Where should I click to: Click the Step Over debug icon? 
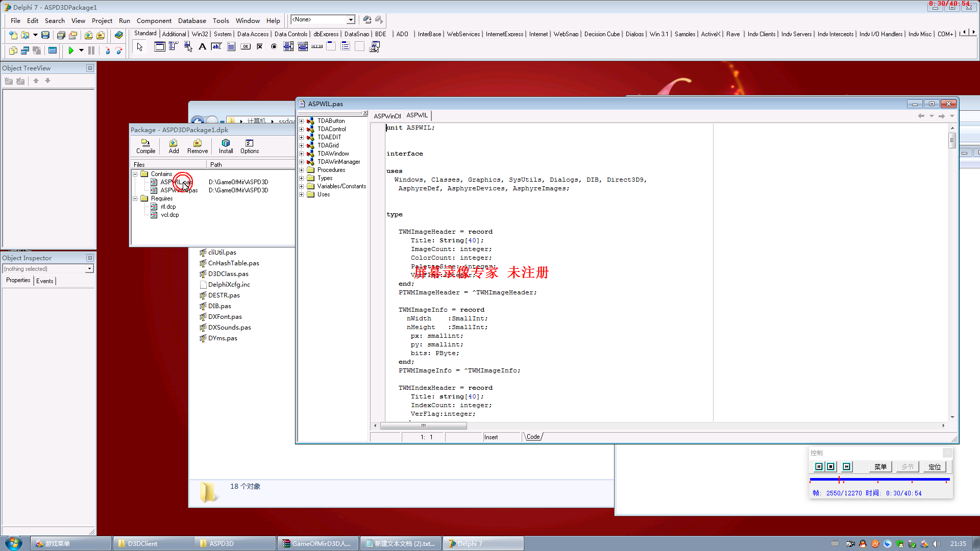click(119, 50)
